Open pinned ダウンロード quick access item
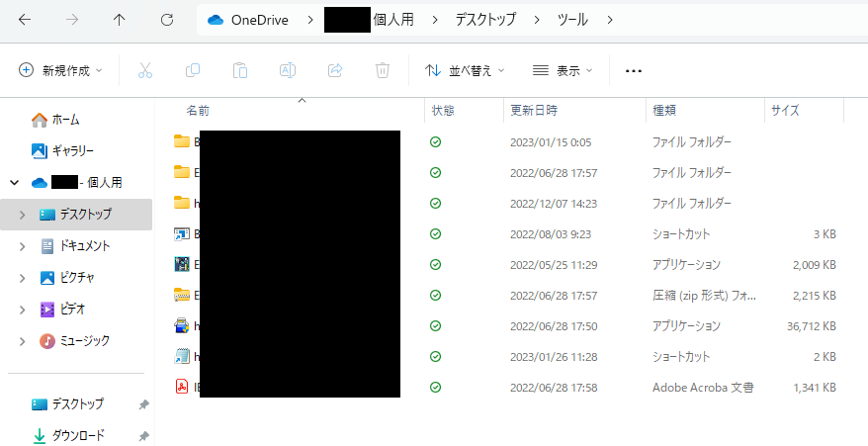This screenshot has width=868, height=446. tap(78, 436)
